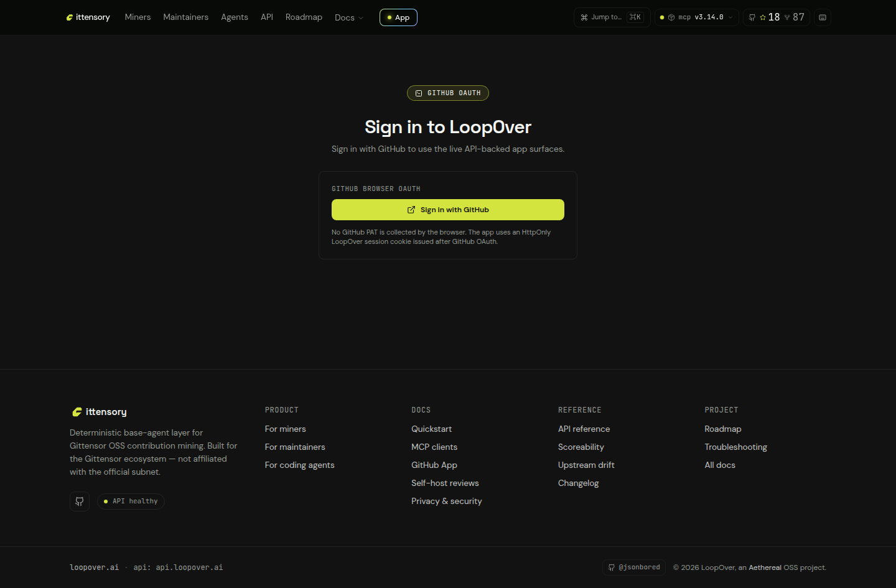Open the API reference footer link

tap(584, 429)
